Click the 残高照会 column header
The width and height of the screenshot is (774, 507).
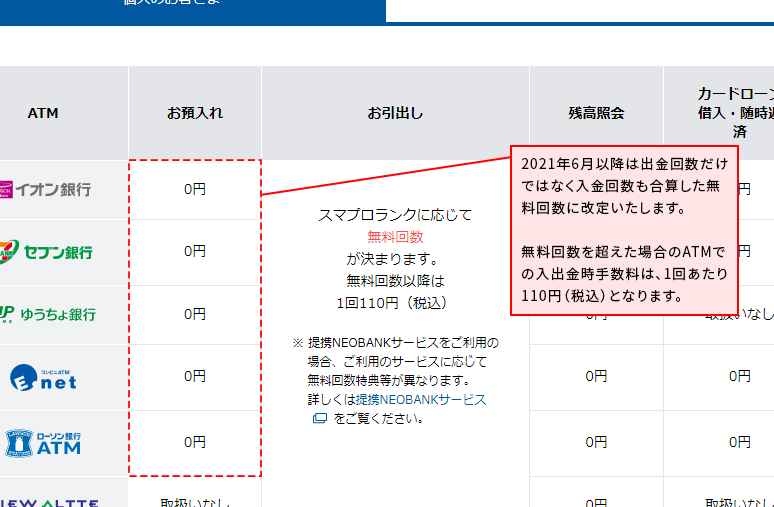point(596,113)
